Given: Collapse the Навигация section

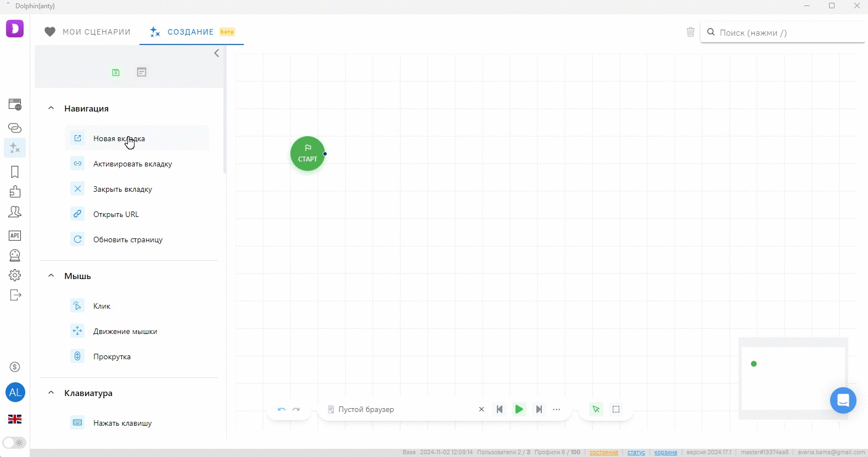Looking at the screenshot, I should tap(51, 108).
